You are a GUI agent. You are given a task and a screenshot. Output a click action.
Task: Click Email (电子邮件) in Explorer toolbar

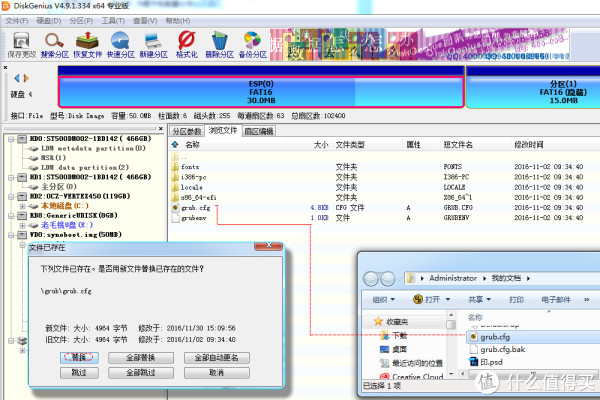click(x=556, y=299)
